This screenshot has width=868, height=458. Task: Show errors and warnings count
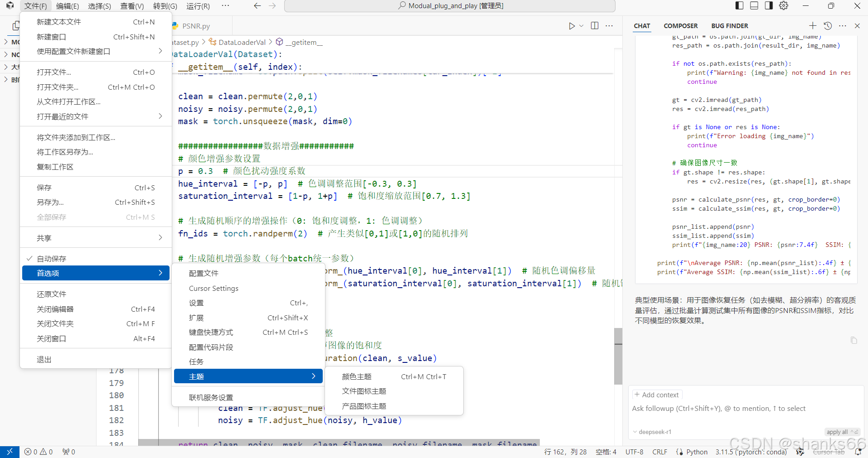pos(39,452)
